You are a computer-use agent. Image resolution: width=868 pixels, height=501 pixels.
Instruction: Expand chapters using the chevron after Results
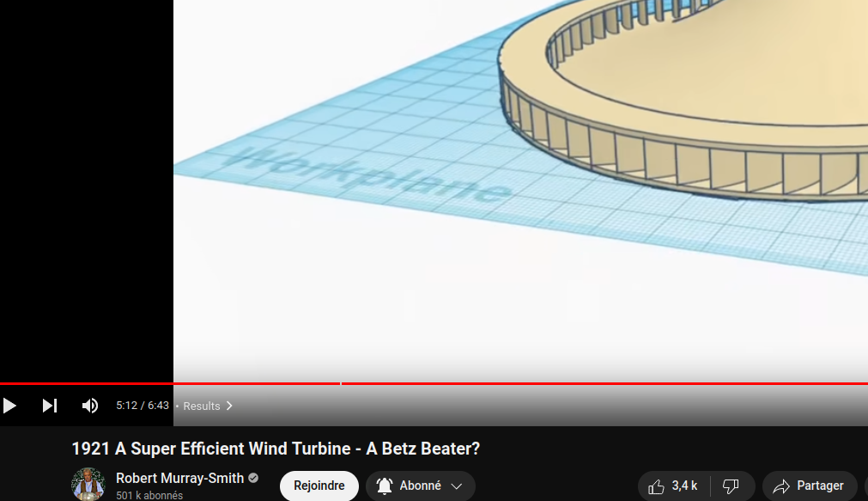(229, 406)
